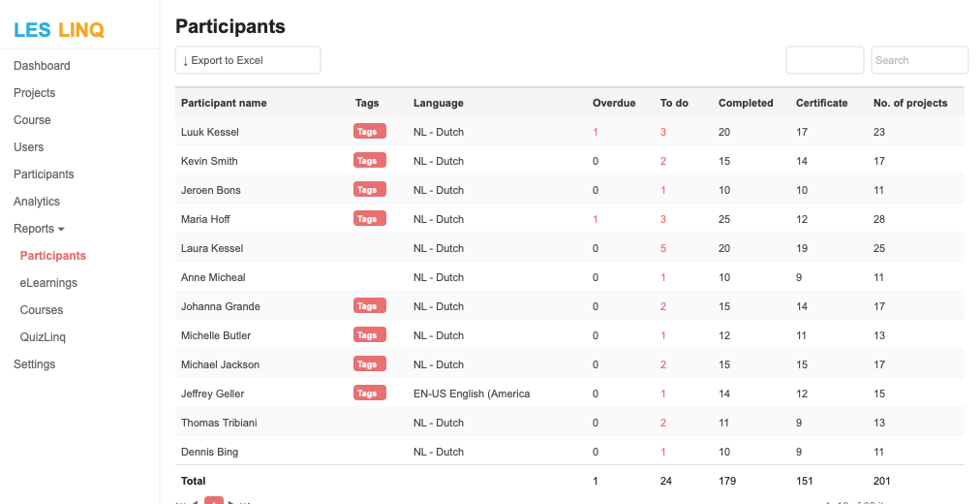Click the empty filter box beside Search

824,60
